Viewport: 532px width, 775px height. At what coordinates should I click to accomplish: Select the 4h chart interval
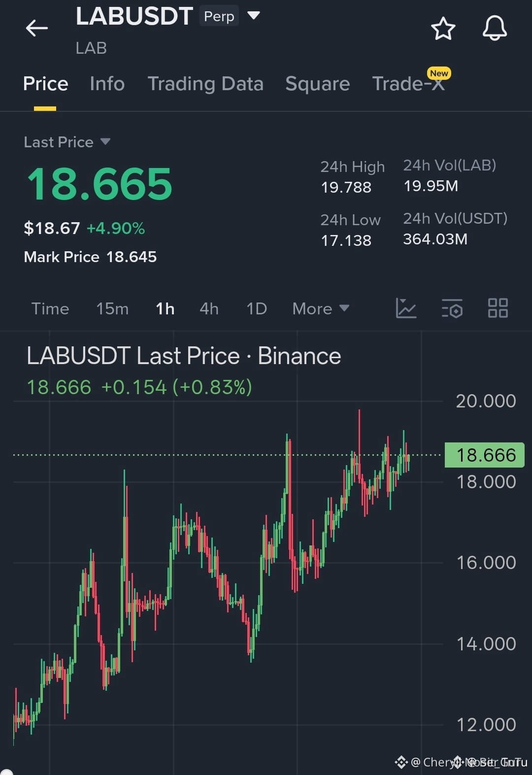coord(209,309)
